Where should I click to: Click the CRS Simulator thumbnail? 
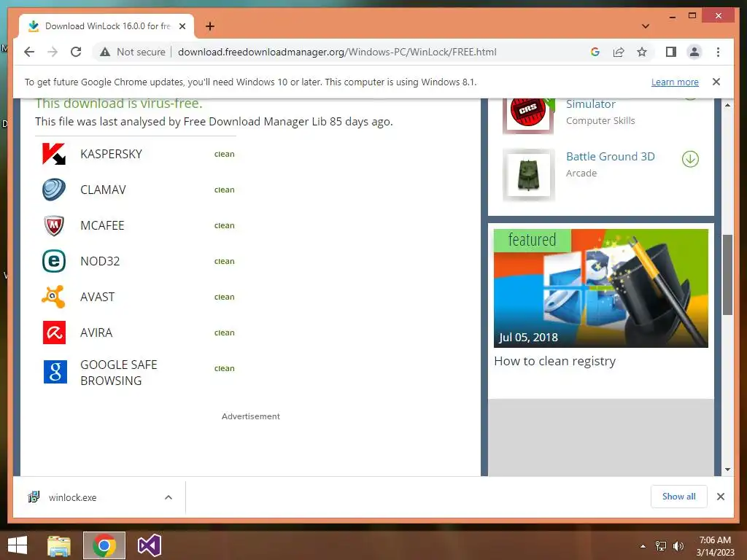pos(528,114)
